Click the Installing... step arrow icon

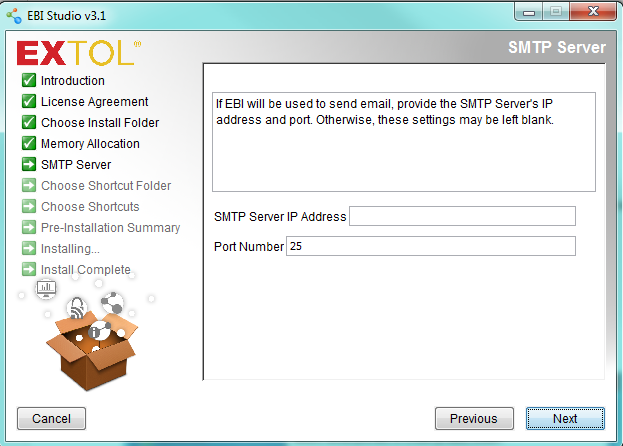pyautogui.click(x=29, y=249)
